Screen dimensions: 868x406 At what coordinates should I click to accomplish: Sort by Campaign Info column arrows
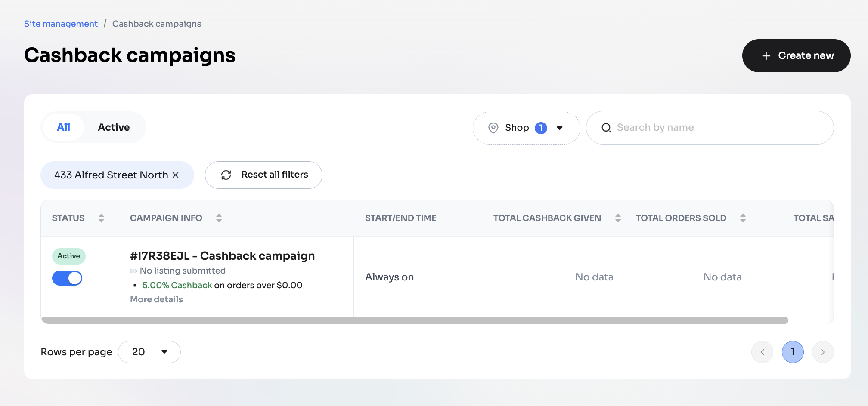pyautogui.click(x=219, y=218)
